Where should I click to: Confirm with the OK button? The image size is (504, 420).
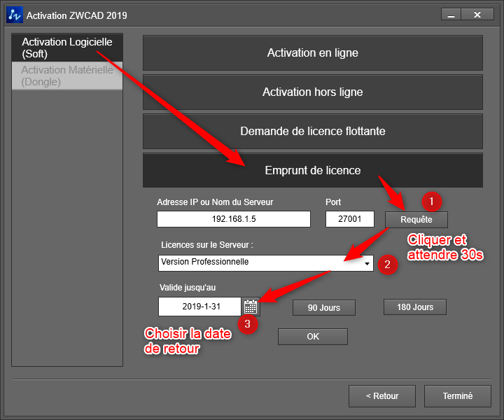312,337
